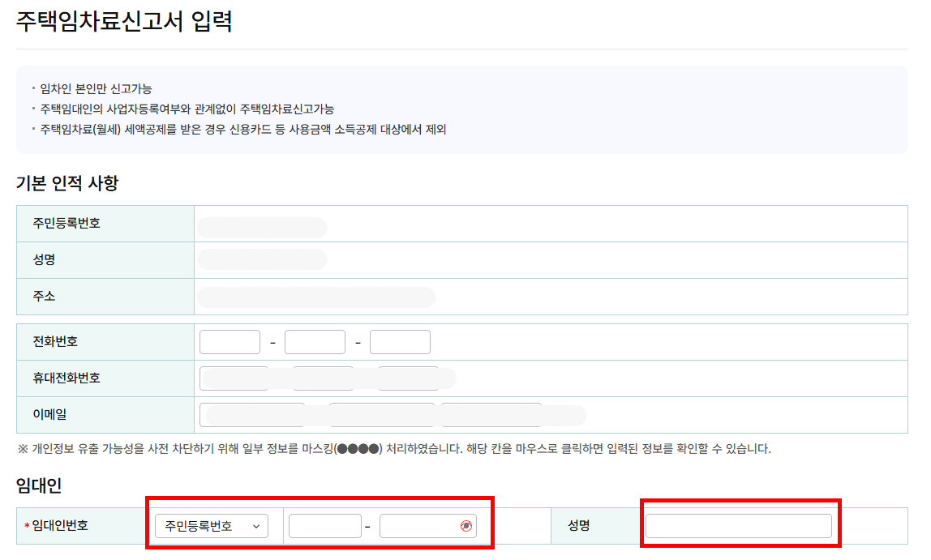Open the 주민등록번호 identification type dropdown
The height and width of the screenshot is (560, 931).
tap(210, 525)
